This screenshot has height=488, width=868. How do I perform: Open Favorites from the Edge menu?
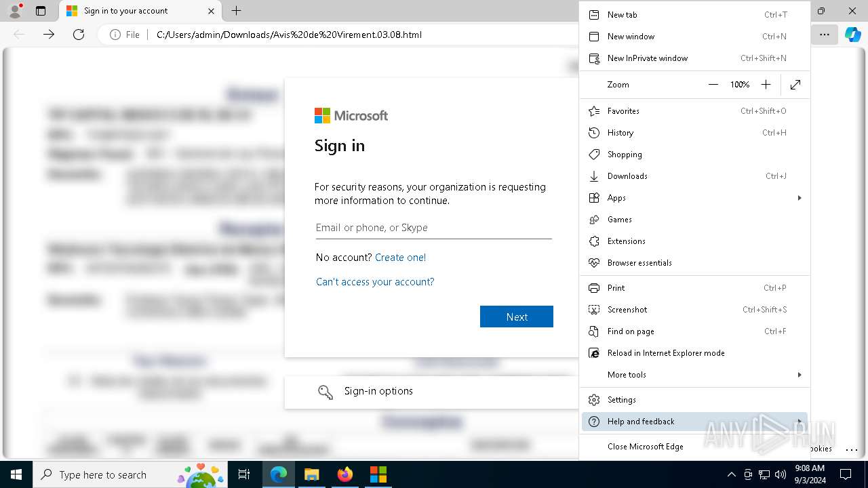(x=694, y=111)
